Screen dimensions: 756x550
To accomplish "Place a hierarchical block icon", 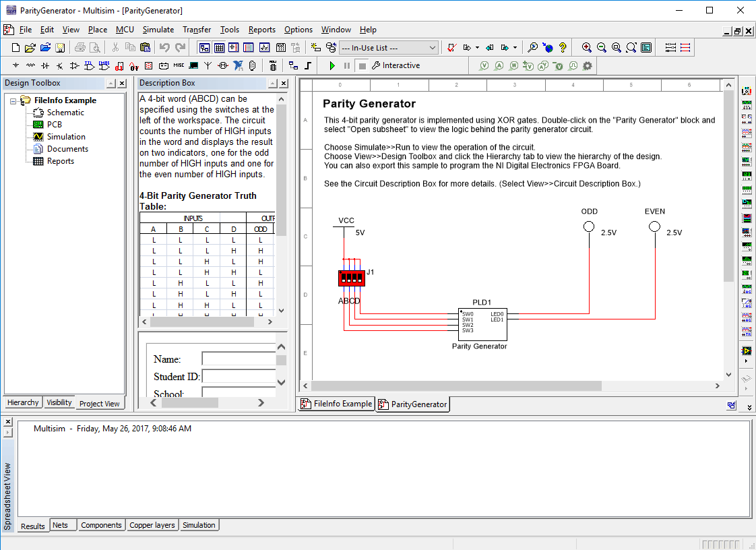I will coord(293,65).
